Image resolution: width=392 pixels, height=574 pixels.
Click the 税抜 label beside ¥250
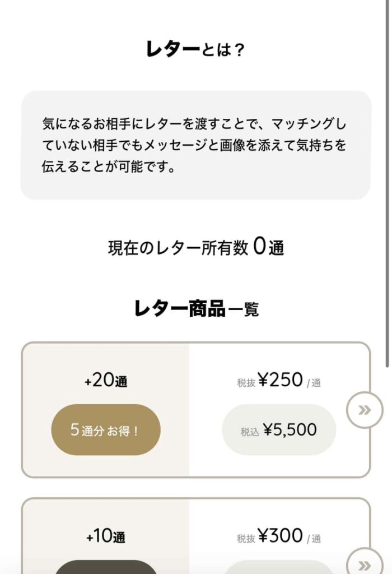pos(246,383)
